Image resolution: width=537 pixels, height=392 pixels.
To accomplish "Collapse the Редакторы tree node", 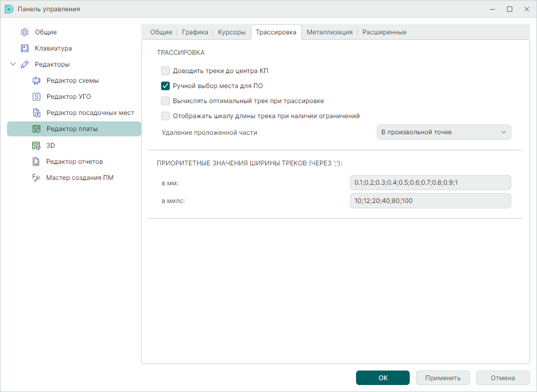I will pos(13,64).
